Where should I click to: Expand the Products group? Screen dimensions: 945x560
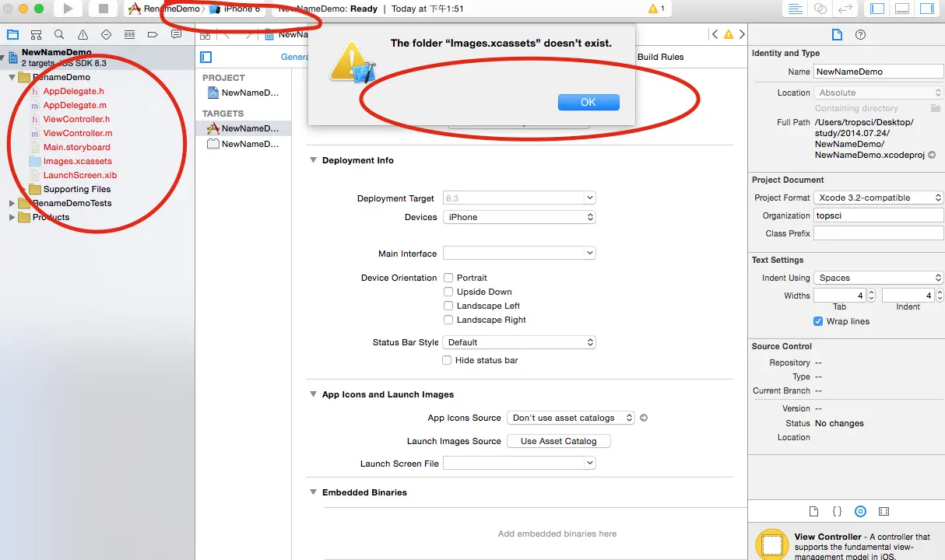12,217
